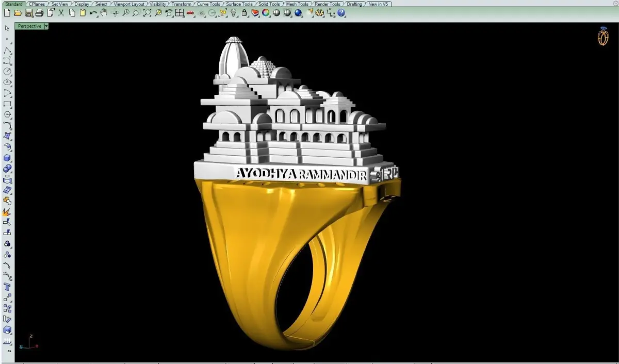Open the Transform tab
The image size is (619, 364).
click(x=182, y=4)
